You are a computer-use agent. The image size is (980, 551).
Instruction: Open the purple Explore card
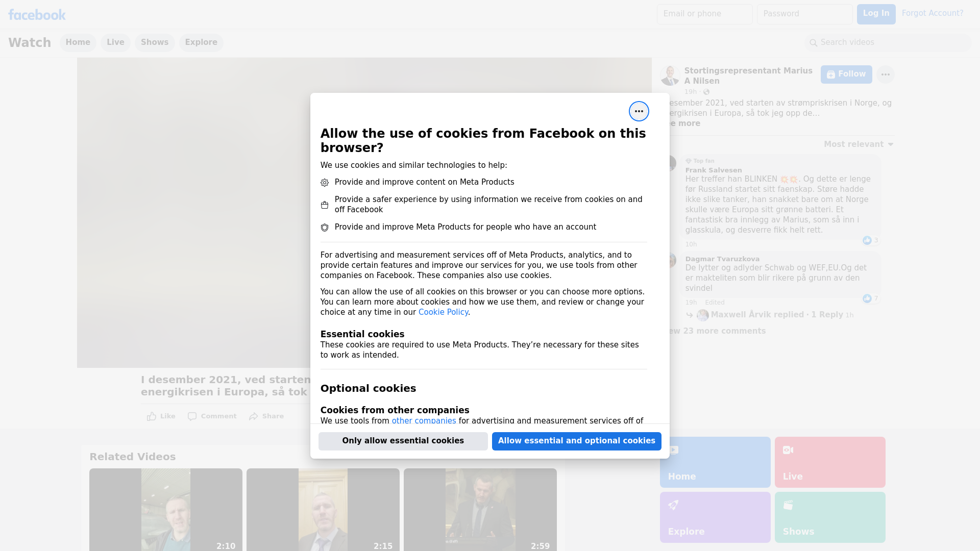coord(715,517)
